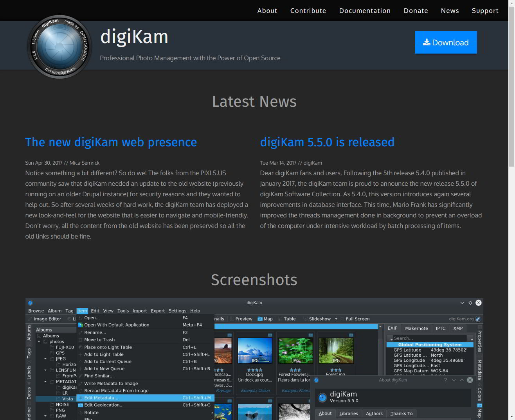Select the EXIF metadata tab

point(393,328)
